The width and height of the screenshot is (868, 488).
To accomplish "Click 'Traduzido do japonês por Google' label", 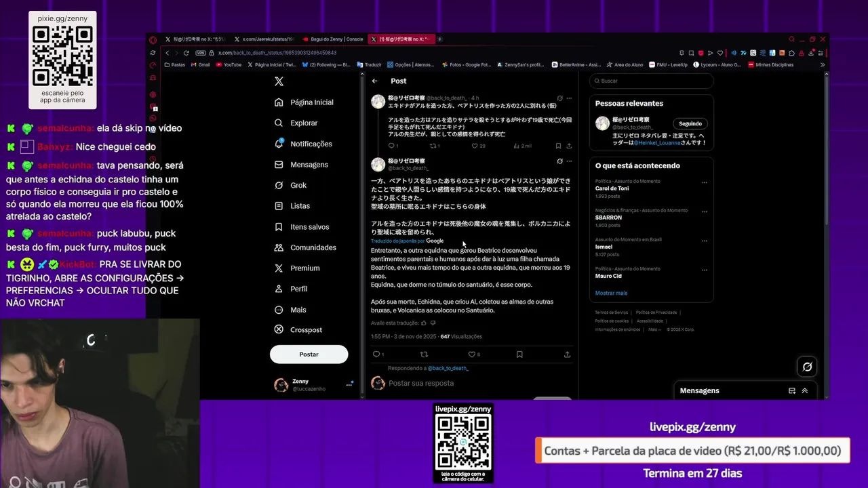I will point(407,241).
